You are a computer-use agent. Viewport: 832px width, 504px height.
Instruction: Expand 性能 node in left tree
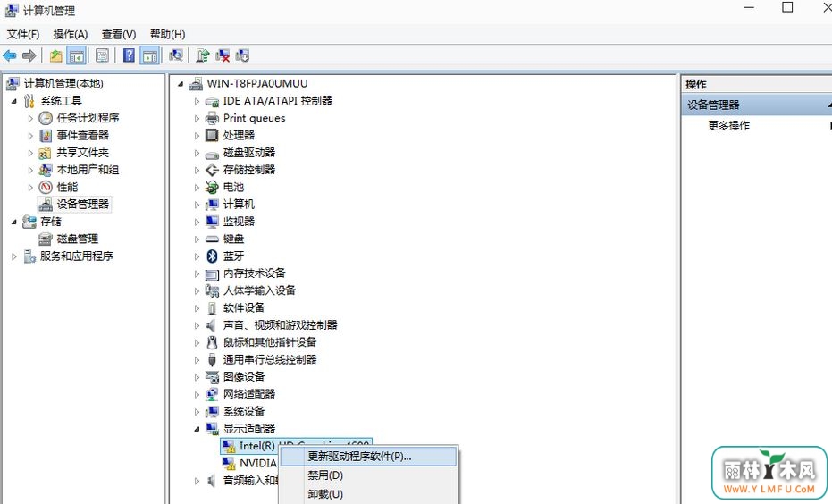coord(30,188)
